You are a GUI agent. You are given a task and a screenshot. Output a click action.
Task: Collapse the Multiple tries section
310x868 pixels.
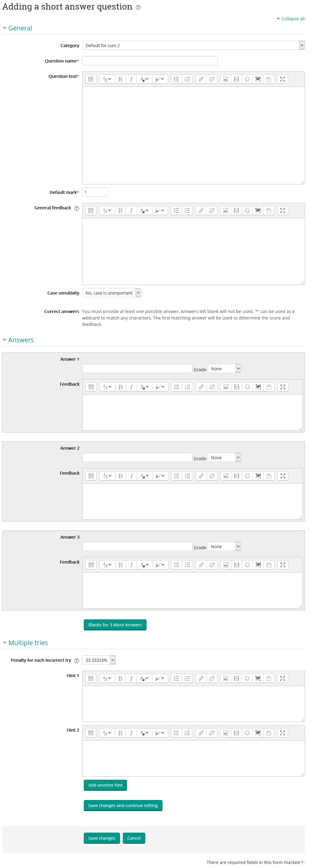28,643
